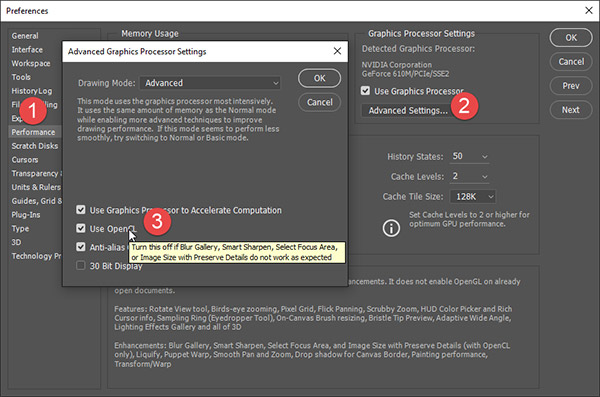Click the Next button

(x=571, y=110)
